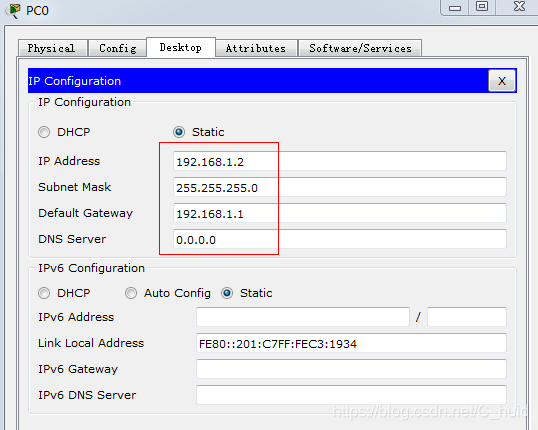This screenshot has width=538, height=430.
Task: Click the Subnet Mask field 255.255.255.0
Action: point(340,187)
